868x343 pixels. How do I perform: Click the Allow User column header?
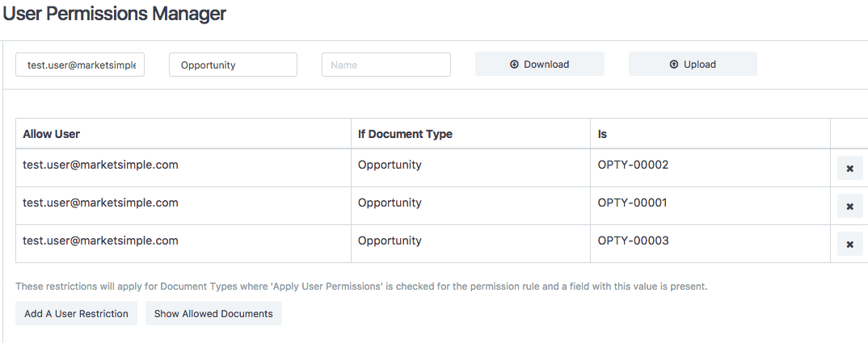(52, 134)
